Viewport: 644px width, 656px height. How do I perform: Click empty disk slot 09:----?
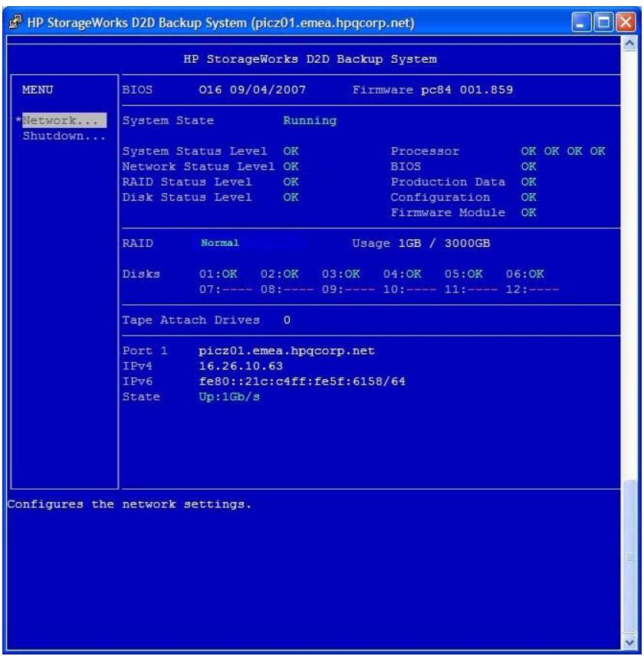pos(348,290)
